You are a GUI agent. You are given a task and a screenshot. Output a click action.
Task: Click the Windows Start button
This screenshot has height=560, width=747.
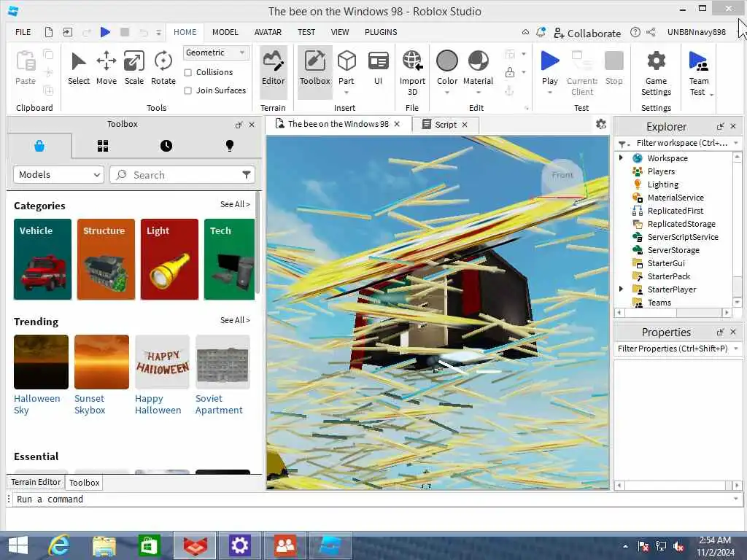[x=18, y=545]
